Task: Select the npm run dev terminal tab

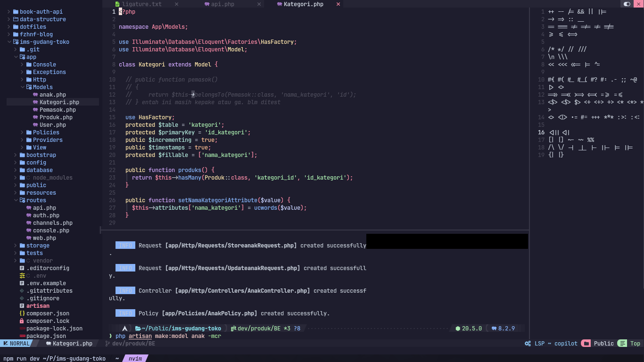Action: 54,359
